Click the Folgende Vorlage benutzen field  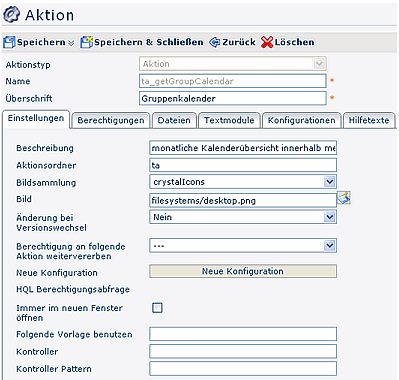(243, 334)
